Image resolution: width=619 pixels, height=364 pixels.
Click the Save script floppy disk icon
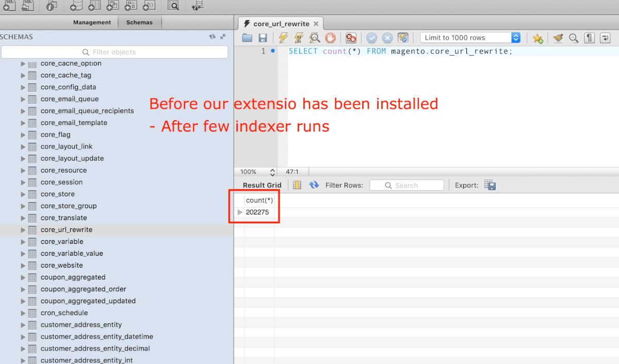click(x=263, y=38)
